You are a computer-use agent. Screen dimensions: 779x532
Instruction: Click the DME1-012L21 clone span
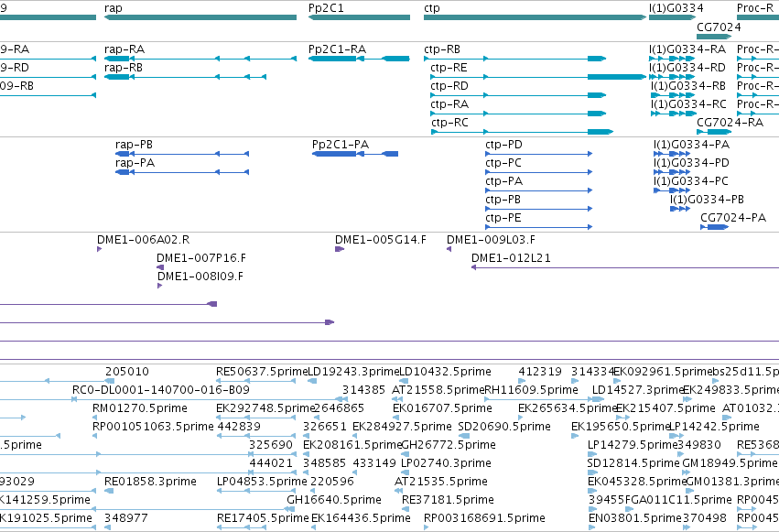coord(625,267)
